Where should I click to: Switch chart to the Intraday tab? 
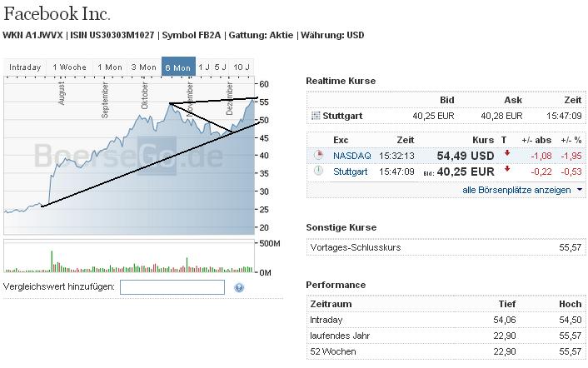(25, 67)
